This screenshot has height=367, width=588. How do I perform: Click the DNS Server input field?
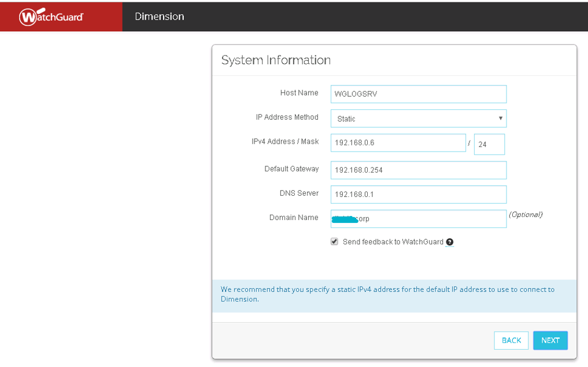click(418, 194)
